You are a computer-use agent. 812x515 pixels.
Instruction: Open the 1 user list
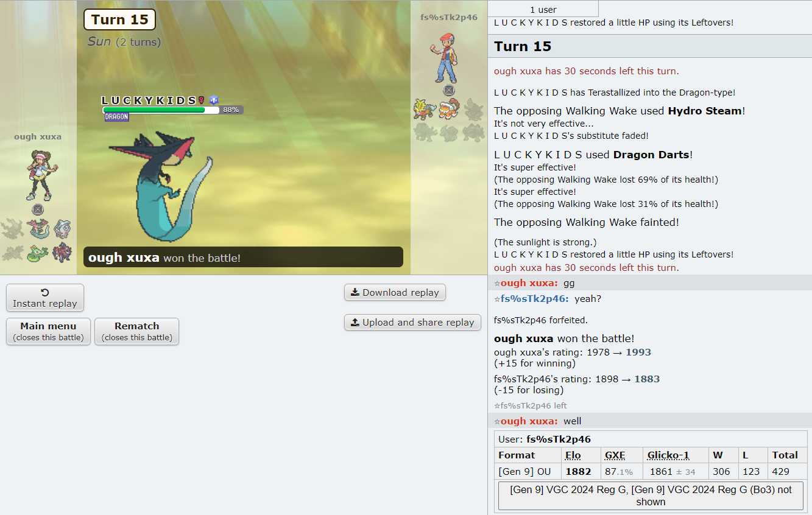543,9
